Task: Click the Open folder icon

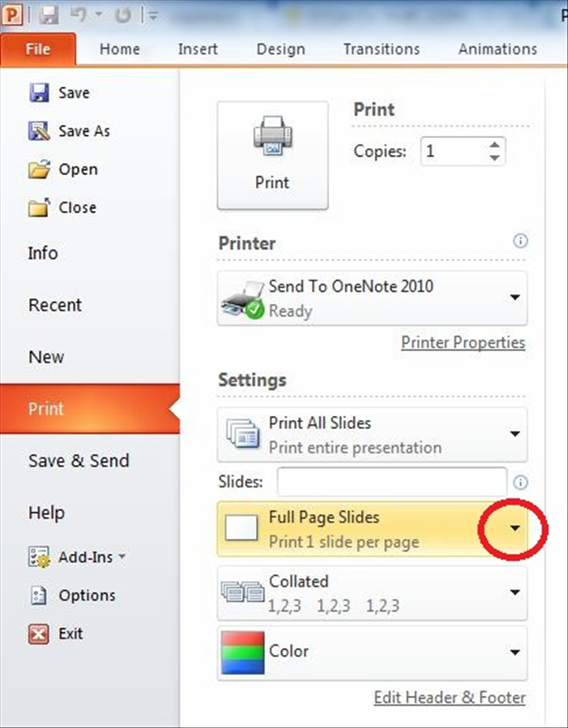Action: (39, 169)
